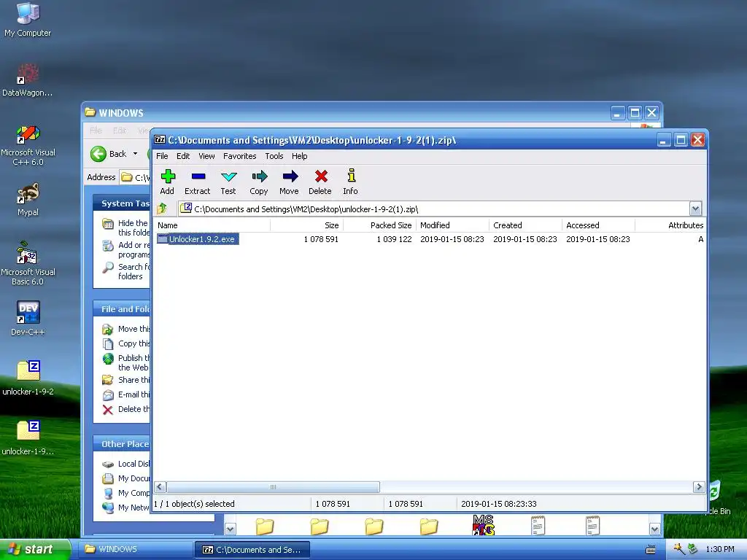This screenshot has height=560, width=747.
Task: Click the red Delete toolbar icon
Action: 321,176
